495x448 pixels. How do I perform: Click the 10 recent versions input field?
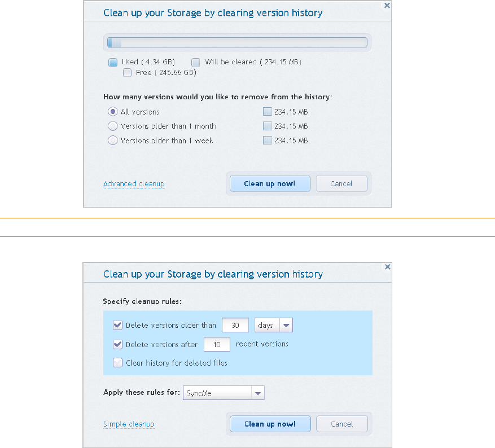(x=217, y=344)
